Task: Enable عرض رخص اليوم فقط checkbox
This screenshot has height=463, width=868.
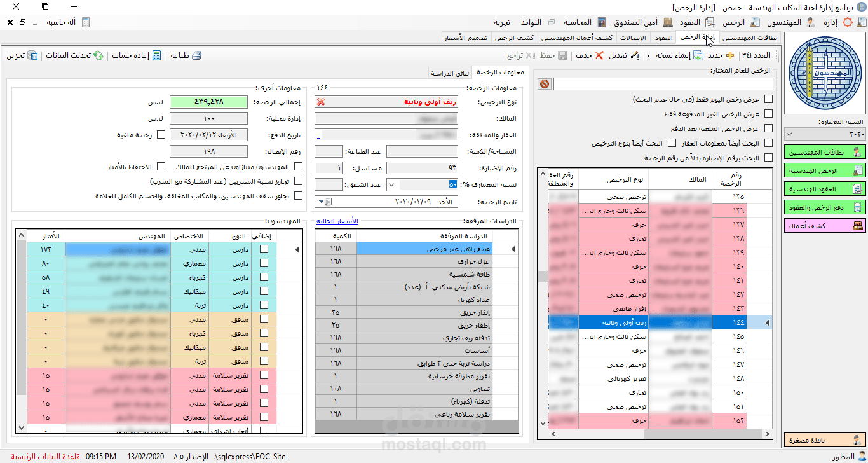Action: tap(768, 99)
